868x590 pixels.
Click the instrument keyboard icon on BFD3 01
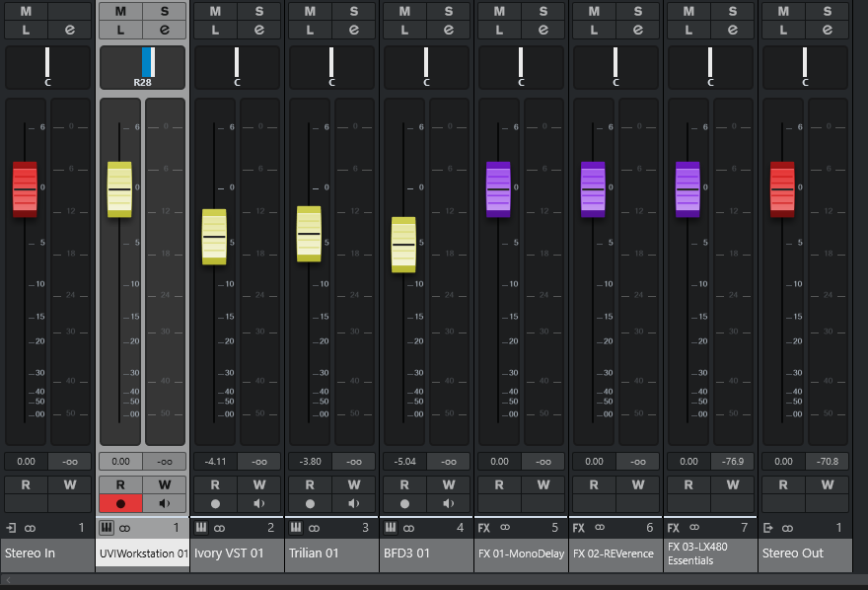[x=391, y=528]
